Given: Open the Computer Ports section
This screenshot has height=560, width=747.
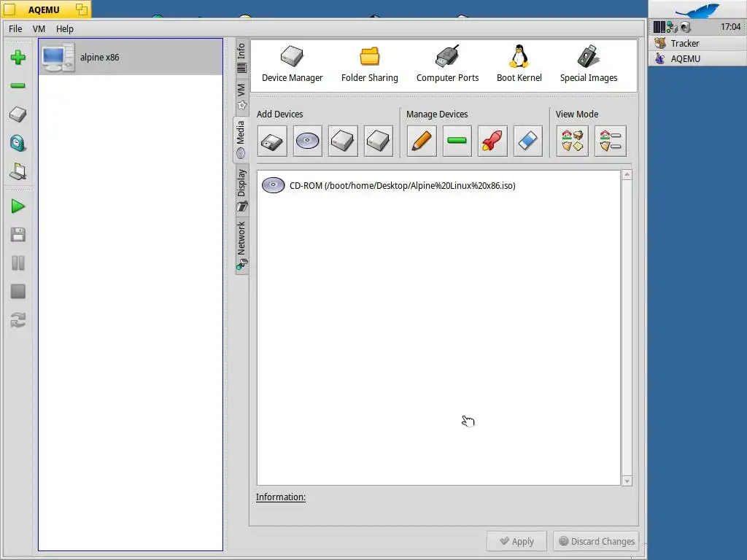Looking at the screenshot, I should tap(447, 64).
